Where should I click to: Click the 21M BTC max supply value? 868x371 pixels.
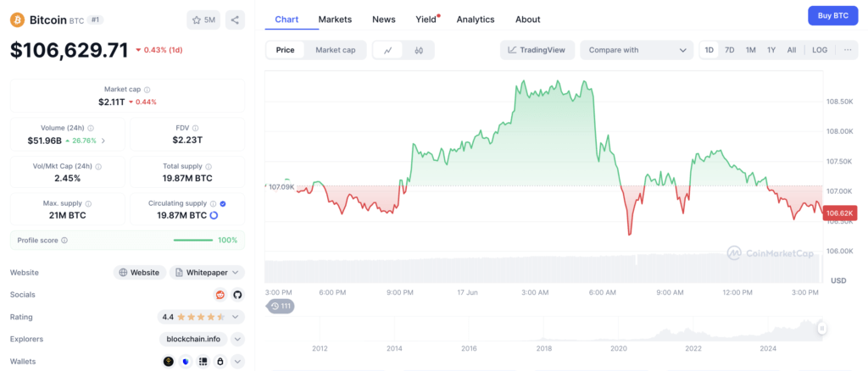pos(68,216)
